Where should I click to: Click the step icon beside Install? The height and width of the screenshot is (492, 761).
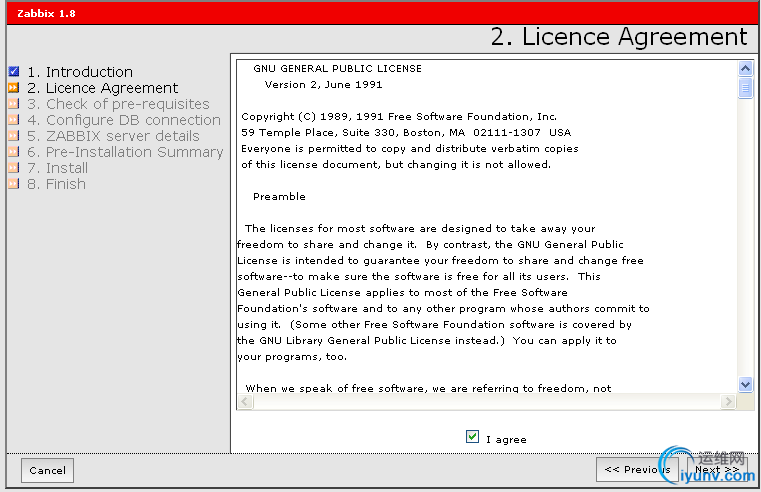point(14,168)
